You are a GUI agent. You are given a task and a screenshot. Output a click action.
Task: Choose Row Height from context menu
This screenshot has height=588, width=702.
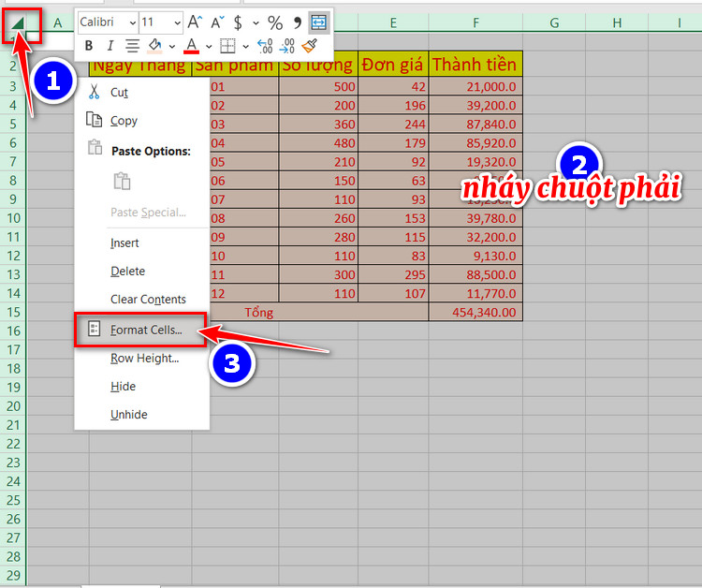(142, 359)
